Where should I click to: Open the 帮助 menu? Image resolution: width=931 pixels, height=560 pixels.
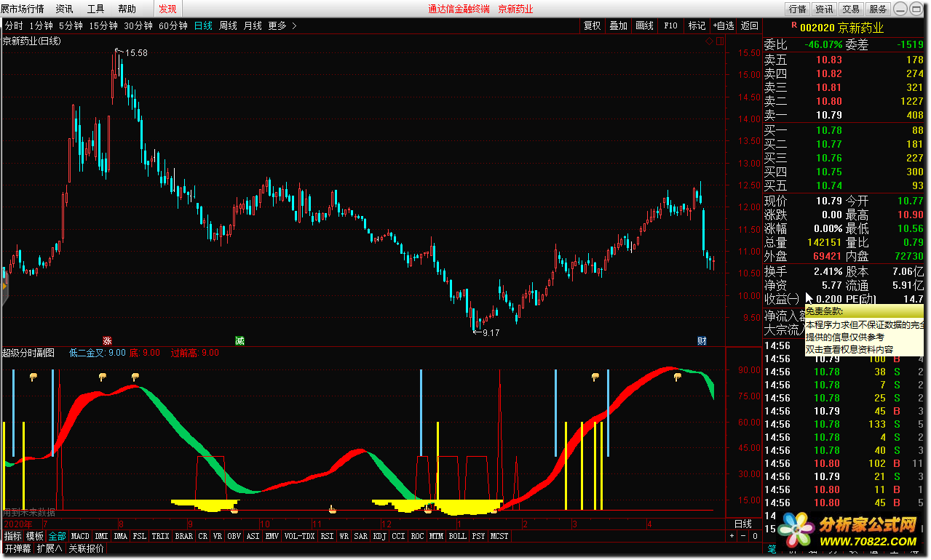127,9
